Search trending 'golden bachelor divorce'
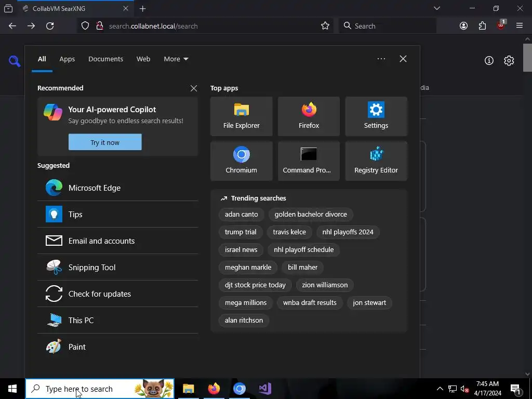 pyautogui.click(x=311, y=215)
